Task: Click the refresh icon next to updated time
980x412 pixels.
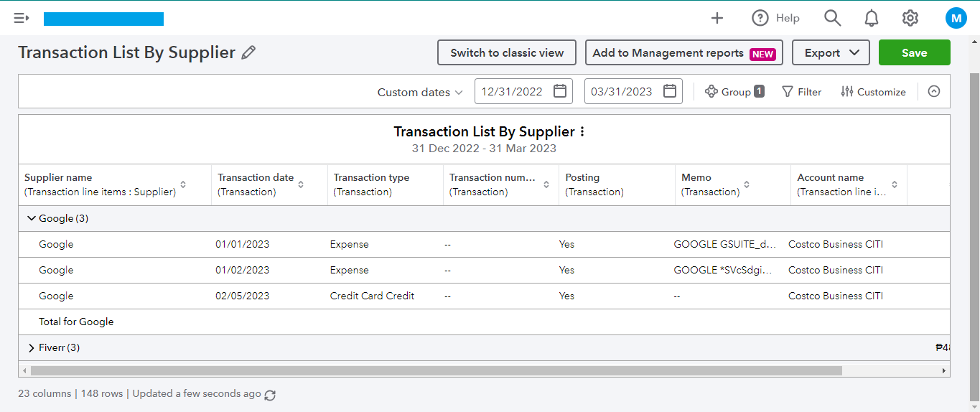Action: 270,395
